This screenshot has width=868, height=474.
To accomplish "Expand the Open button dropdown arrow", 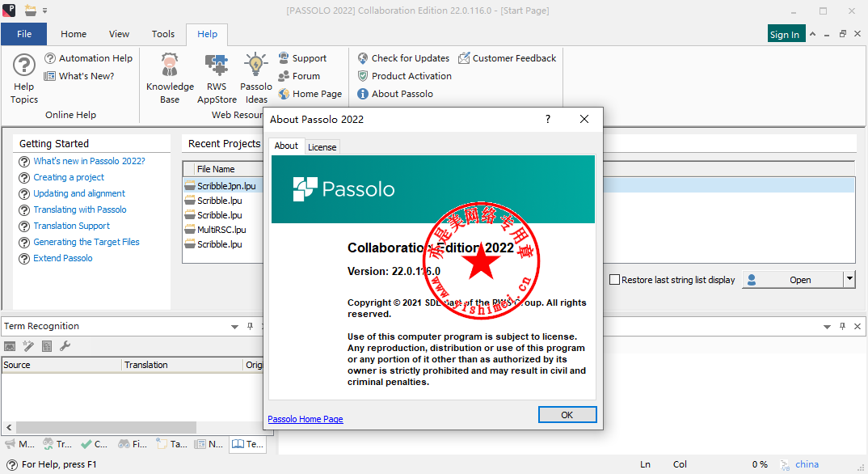I will click(849, 279).
